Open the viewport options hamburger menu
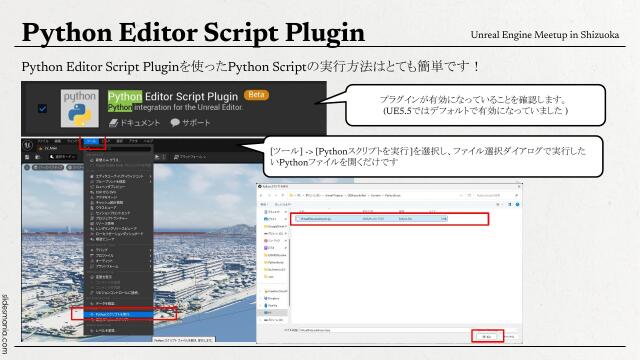This screenshot has width=640, height=360. [27, 167]
